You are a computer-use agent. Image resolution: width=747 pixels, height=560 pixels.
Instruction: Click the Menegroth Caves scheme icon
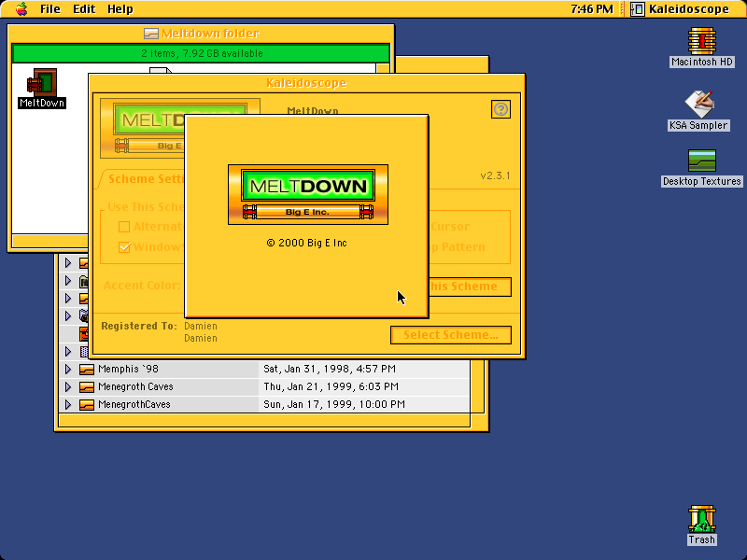pos(86,386)
